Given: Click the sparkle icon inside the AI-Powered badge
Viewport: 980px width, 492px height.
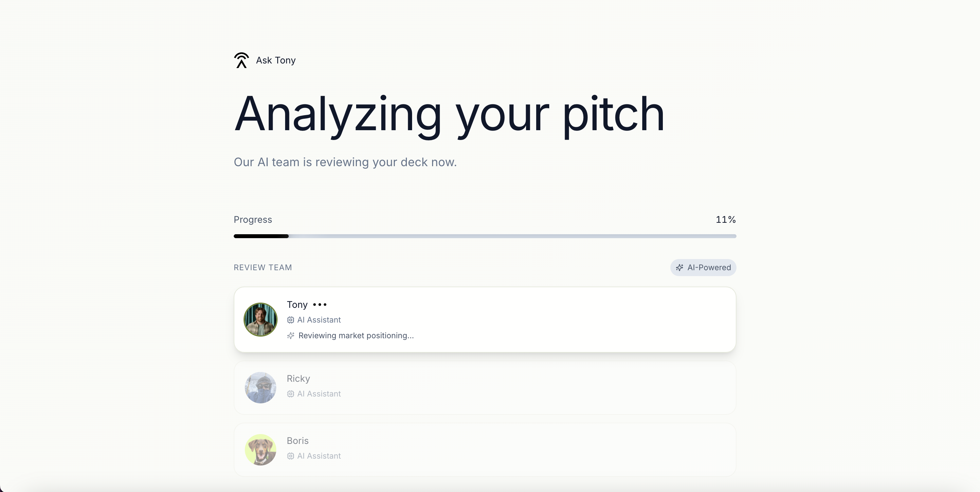Looking at the screenshot, I should coord(680,267).
